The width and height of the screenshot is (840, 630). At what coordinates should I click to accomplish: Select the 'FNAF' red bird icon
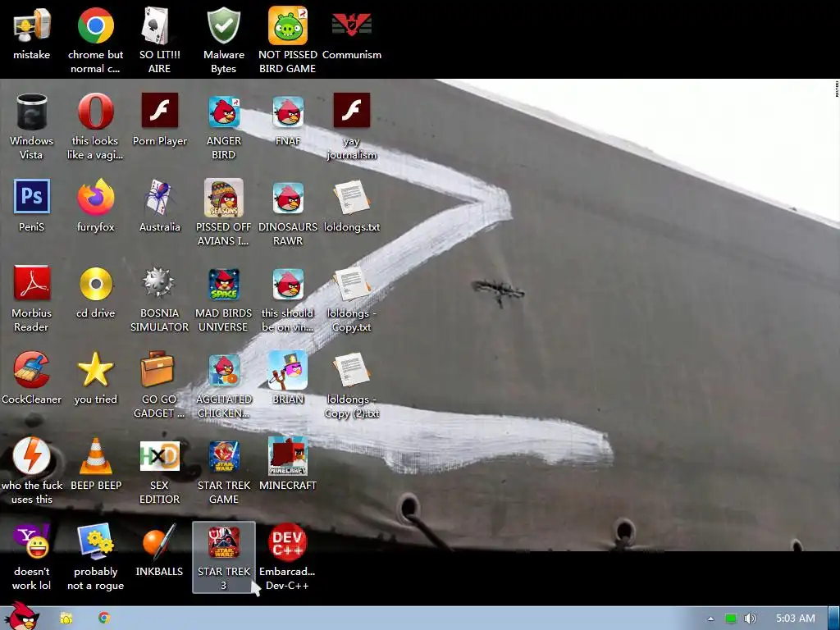288,112
